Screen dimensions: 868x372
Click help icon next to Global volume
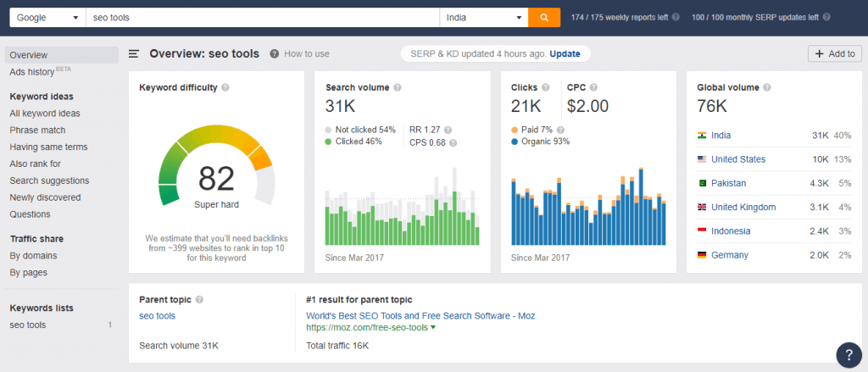click(x=767, y=87)
